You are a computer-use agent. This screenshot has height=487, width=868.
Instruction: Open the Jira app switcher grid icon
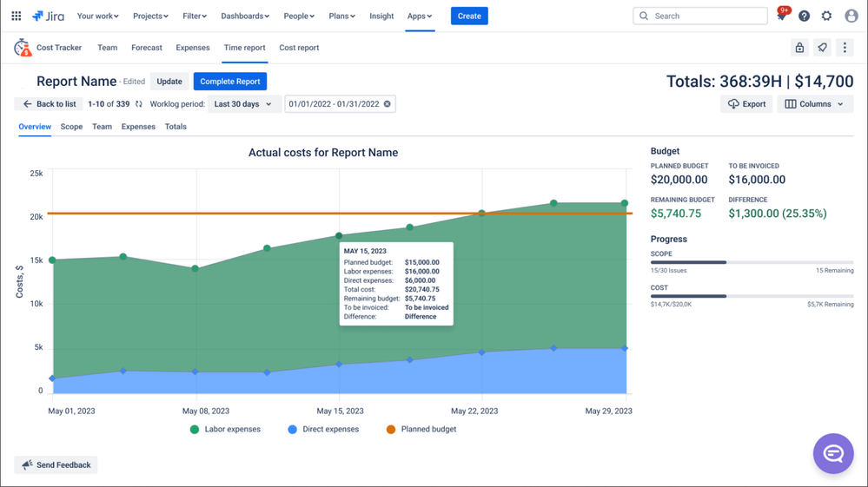click(x=16, y=16)
